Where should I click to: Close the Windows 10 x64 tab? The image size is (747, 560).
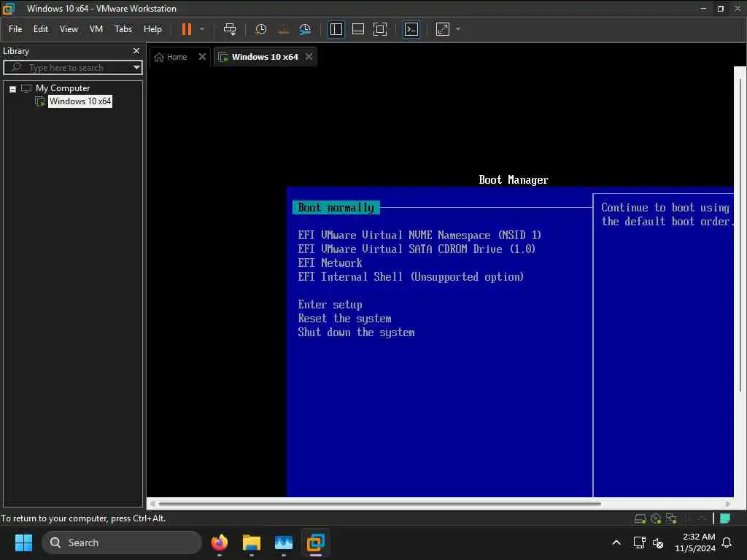pos(309,57)
